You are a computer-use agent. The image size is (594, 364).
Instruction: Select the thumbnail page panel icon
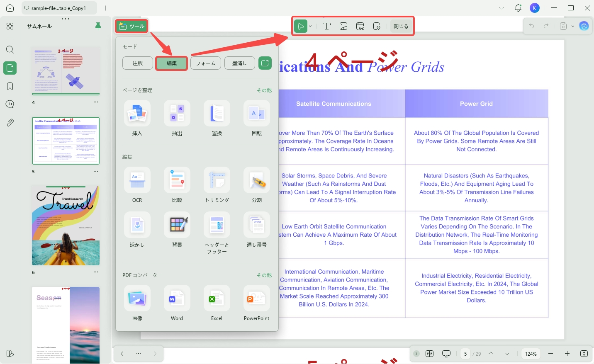tap(10, 68)
